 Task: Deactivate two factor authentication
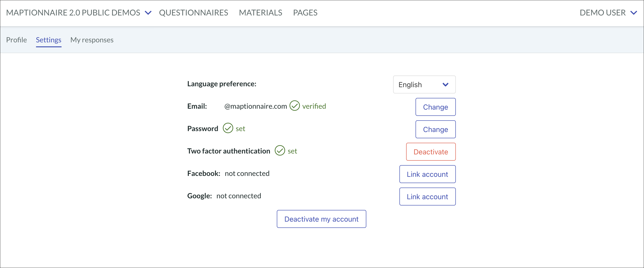coord(431,152)
